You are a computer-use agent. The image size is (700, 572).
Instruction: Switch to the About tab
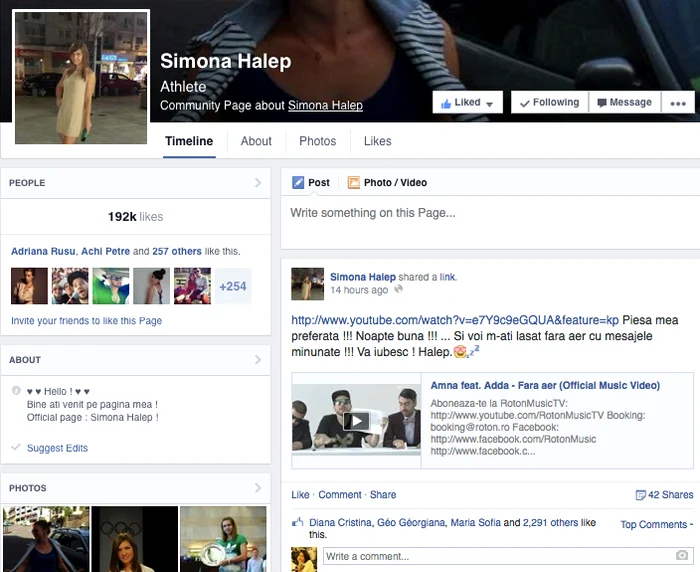point(256,141)
